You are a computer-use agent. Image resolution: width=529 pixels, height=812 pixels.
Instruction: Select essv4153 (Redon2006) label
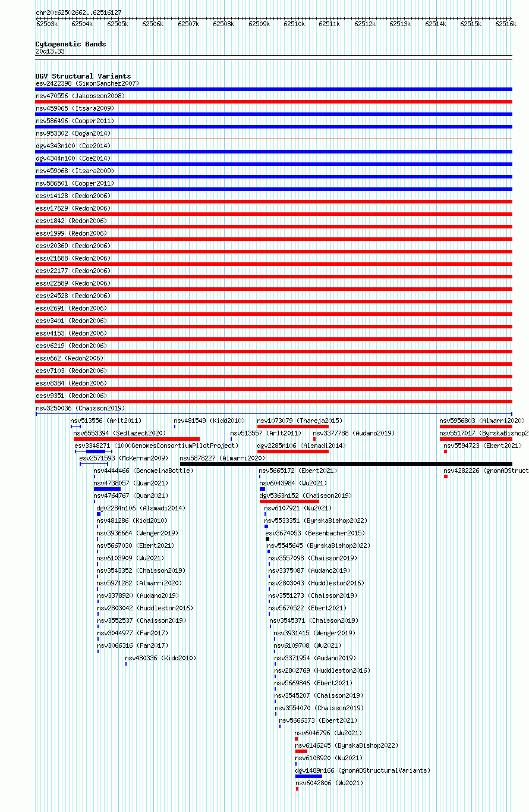[x=71, y=333]
